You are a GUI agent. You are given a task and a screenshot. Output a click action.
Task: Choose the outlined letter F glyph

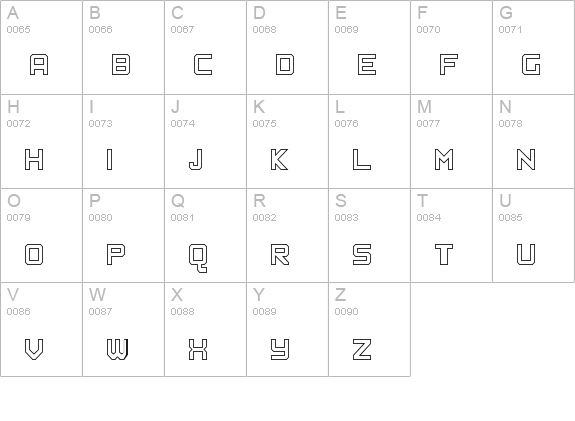click(449, 65)
